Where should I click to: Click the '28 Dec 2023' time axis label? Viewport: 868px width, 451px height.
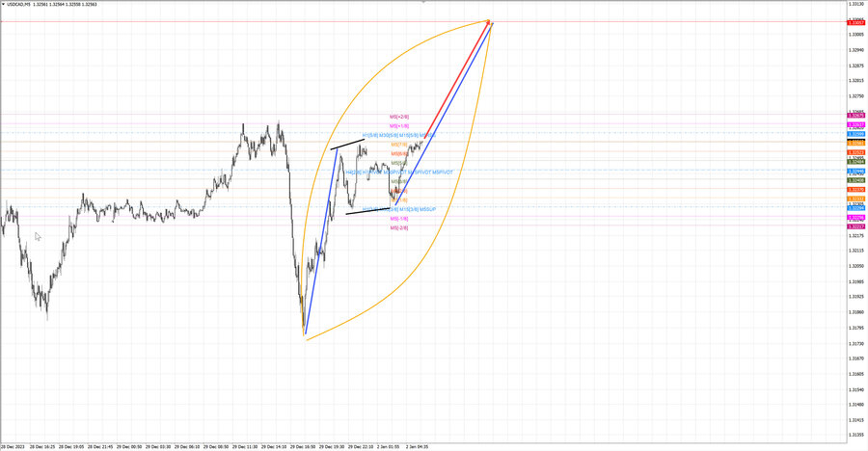pyautogui.click(x=14, y=446)
